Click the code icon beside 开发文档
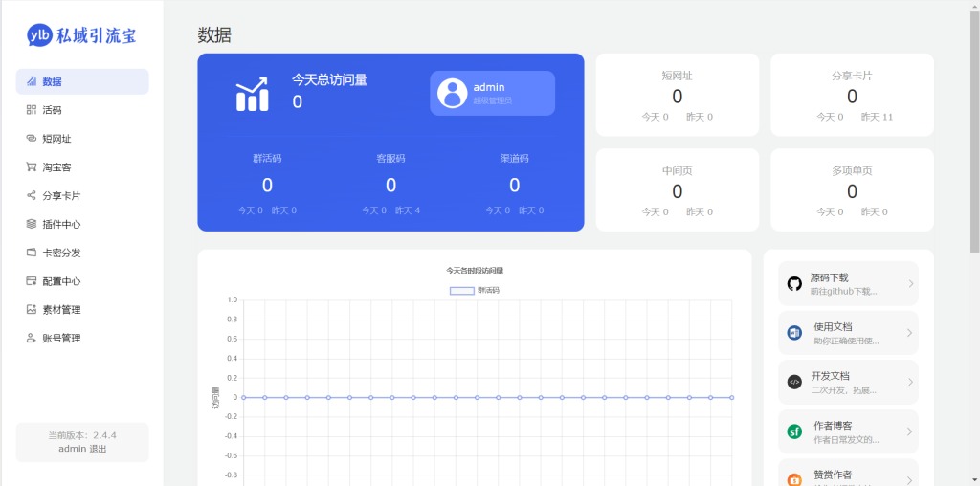Screen dimensions: 980x486 [794, 382]
